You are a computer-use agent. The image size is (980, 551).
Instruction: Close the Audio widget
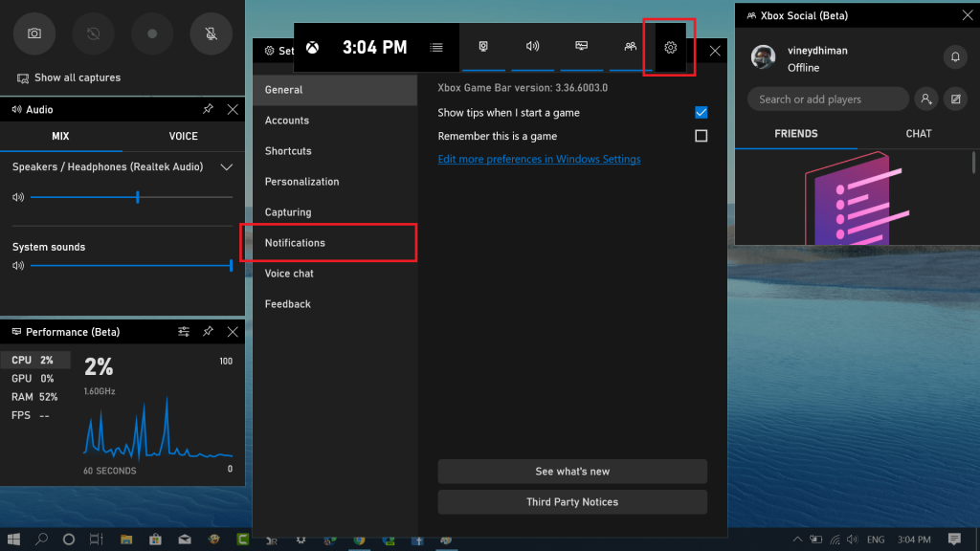(233, 109)
